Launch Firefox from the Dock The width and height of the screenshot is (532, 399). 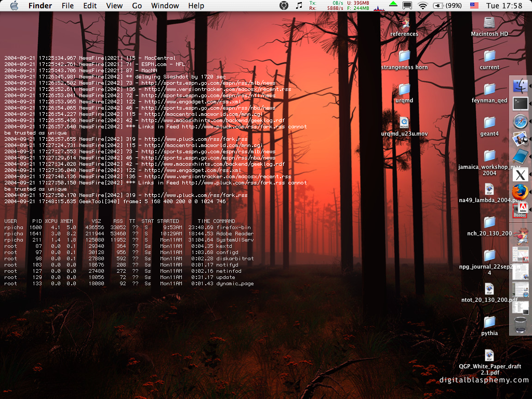(520, 192)
